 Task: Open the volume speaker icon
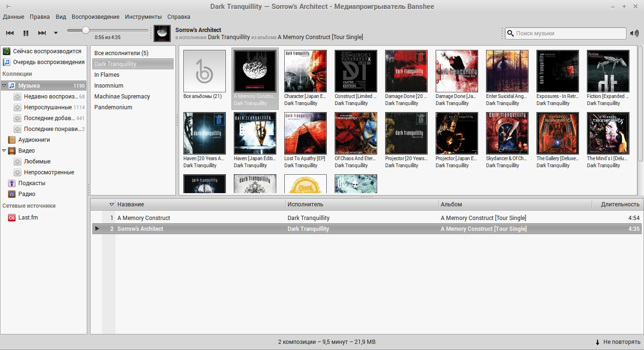635,33
